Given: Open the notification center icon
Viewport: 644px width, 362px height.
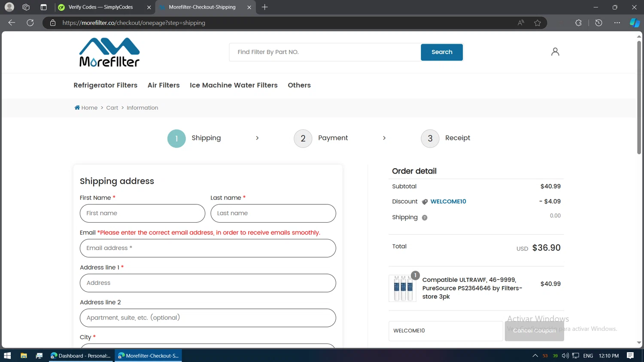Looking at the screenshot, I should click(630, 356).
